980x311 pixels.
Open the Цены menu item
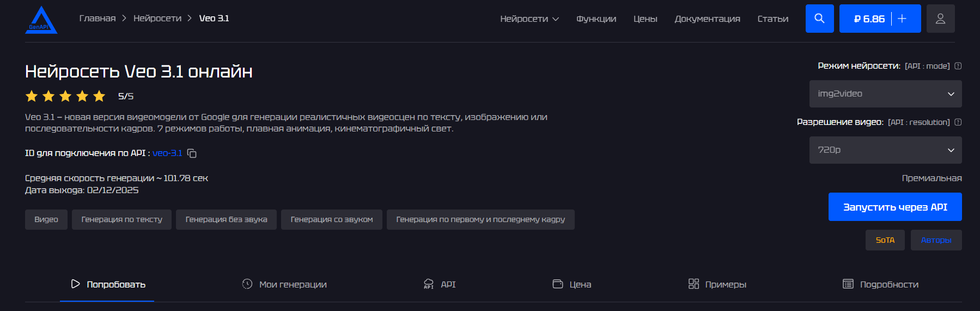point(646,19)
